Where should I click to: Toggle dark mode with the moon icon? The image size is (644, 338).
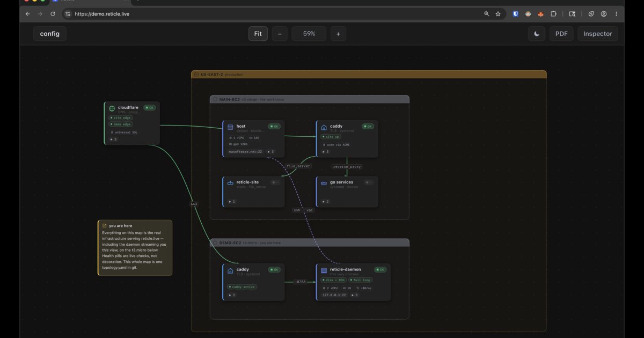[x=537, y=34]
